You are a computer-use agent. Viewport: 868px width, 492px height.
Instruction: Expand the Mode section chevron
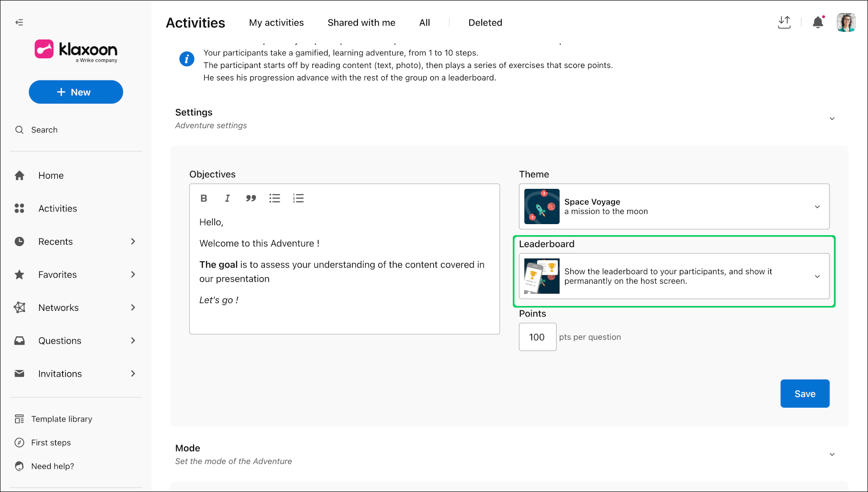click(832, 454)
